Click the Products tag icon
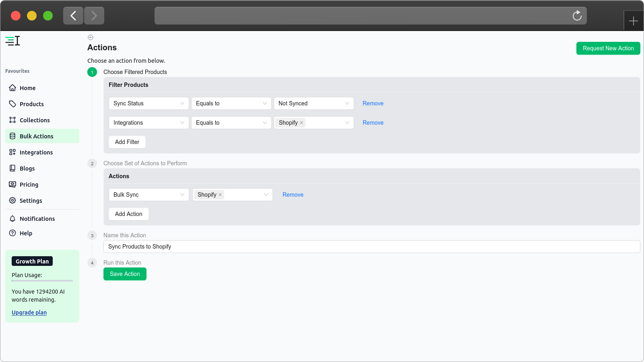This screenshot has width=644, height=362. tap(12, 104)
